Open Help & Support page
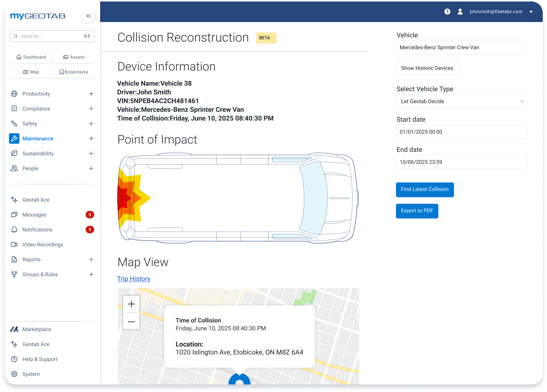The width and height of the screenshot is (547, 392). coord(40,359)
